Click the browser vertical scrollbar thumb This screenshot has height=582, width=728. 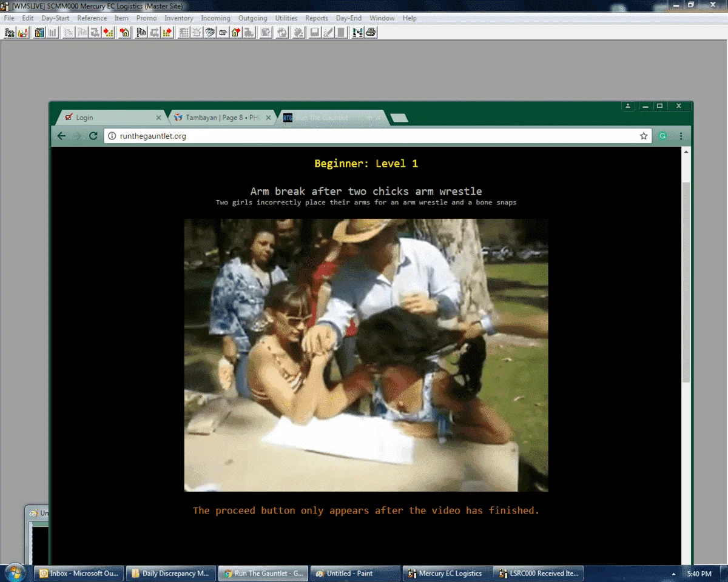pyautogui.click(x=686, y=282)
